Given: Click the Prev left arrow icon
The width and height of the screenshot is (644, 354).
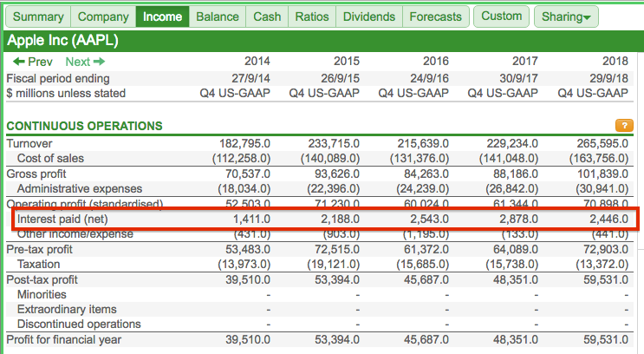Looking at the screenshot, I should (x=19, y=62).
